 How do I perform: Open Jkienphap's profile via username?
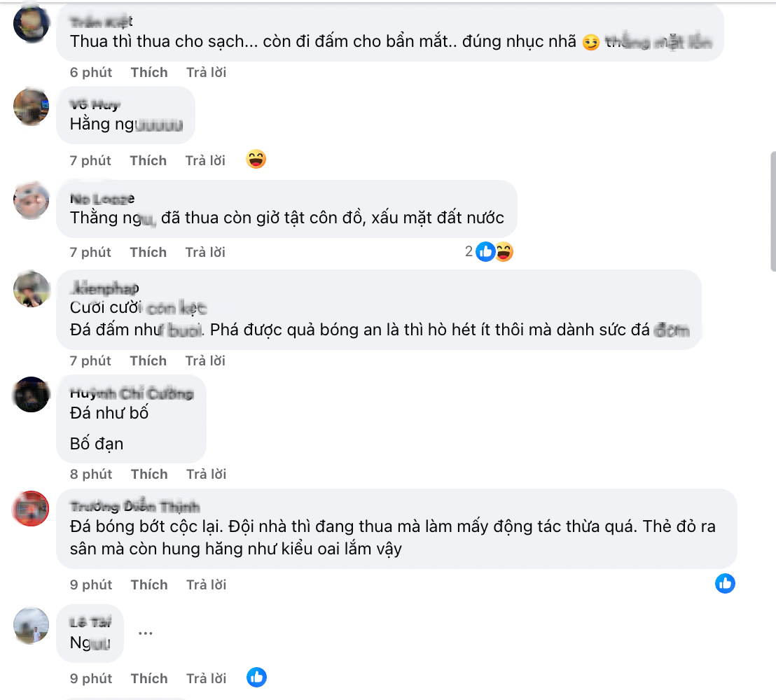pyautogui.click(x=102, y=288)
